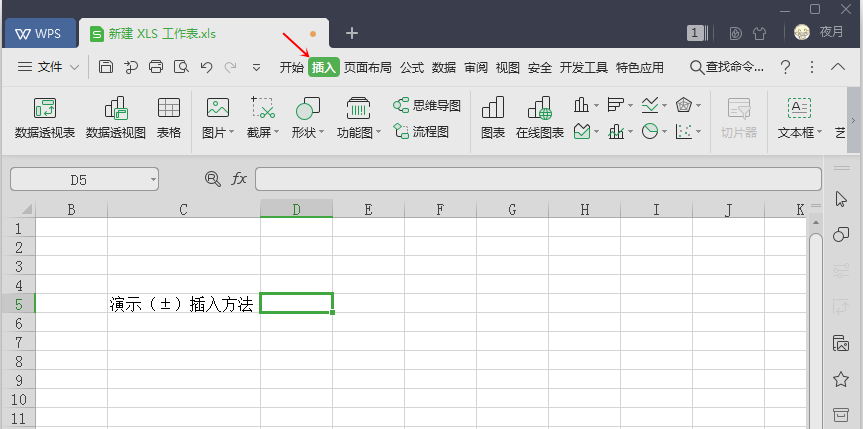Switch to the WPS home tab
The height and width of the screenshot is (429, 863).
click(41, 34)
